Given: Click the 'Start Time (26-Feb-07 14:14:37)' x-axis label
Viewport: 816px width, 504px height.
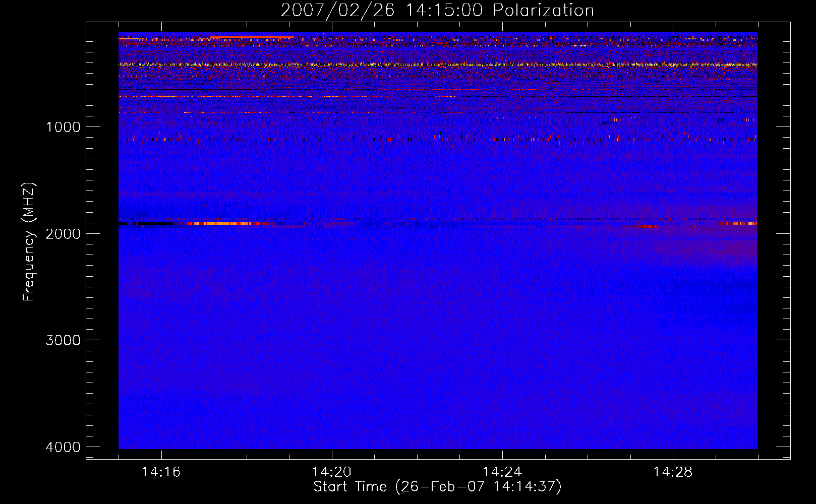Looking at the screenshot, I should 437,487.
